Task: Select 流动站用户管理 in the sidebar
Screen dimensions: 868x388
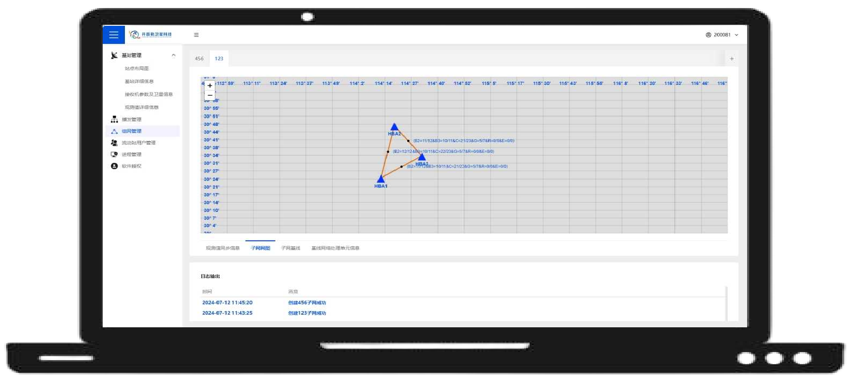Action: pyautogui.click(x=139, y=143)
